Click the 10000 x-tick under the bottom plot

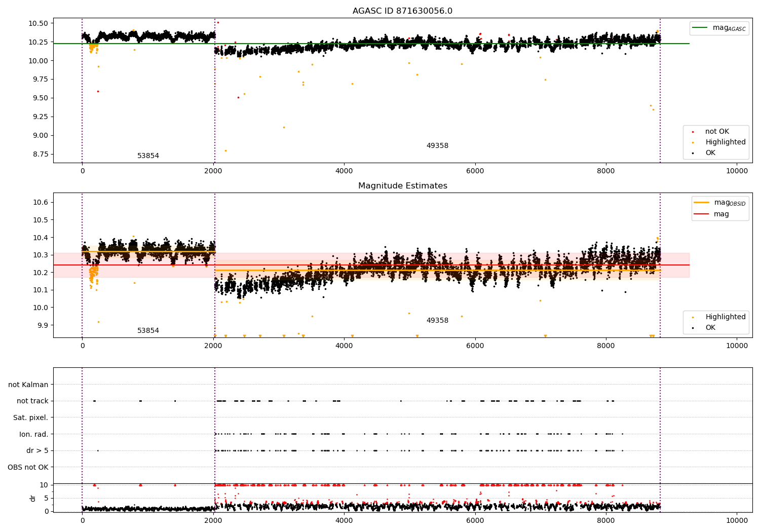[737, 520]
